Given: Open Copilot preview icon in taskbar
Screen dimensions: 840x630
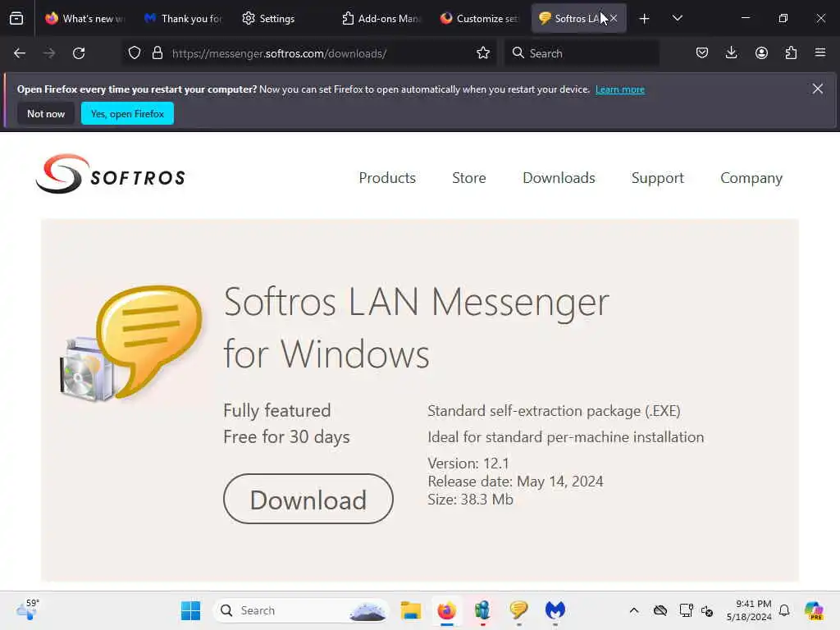Looking at the screenshot, I should pos(814,610).
